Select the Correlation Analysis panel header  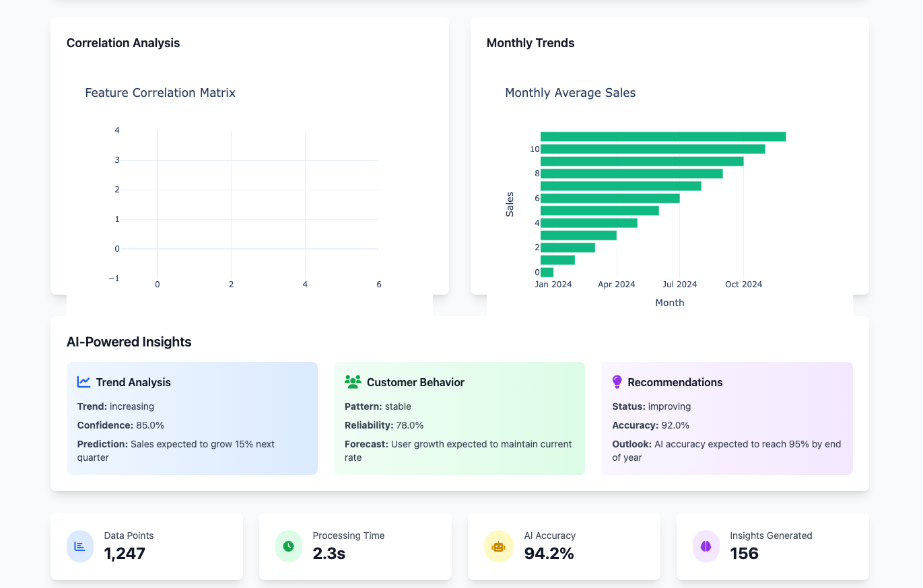(123, 42)
